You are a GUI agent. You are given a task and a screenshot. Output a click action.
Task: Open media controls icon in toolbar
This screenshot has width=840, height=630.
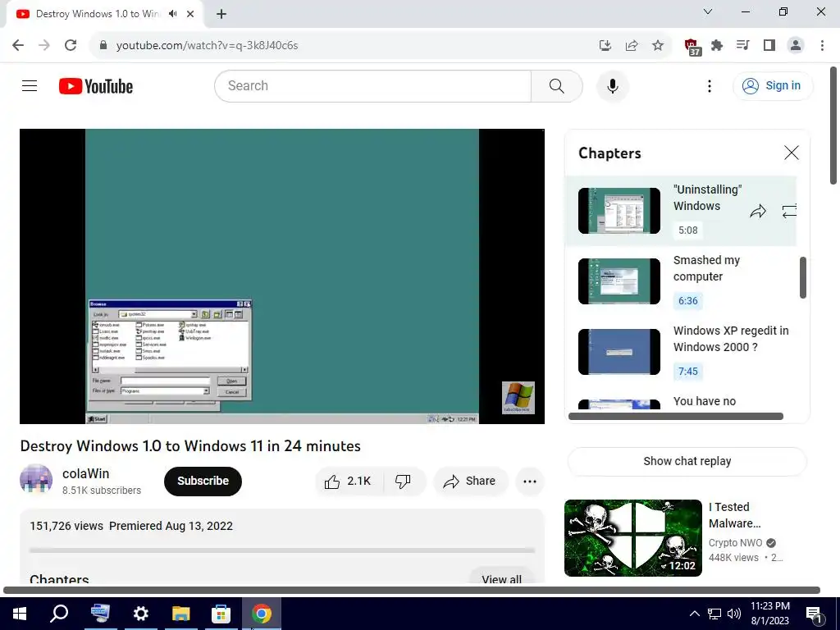click(x=743, y=45)
